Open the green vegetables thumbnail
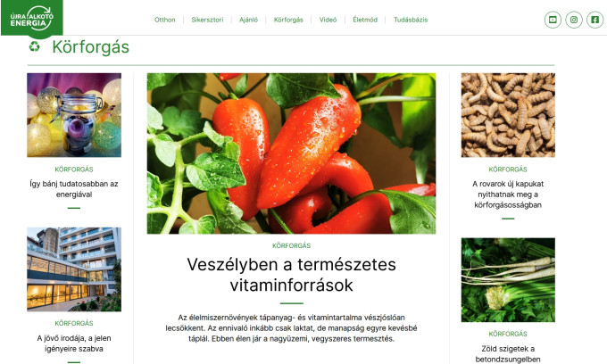 coord(508,279)
